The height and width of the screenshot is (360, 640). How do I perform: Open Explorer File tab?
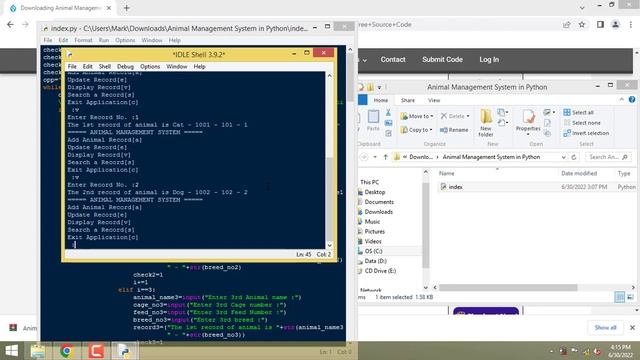362,100
